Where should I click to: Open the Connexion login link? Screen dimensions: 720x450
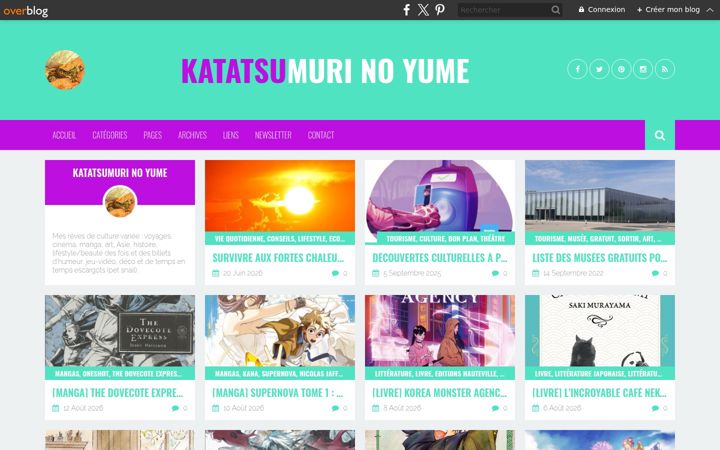click(602, 10)
